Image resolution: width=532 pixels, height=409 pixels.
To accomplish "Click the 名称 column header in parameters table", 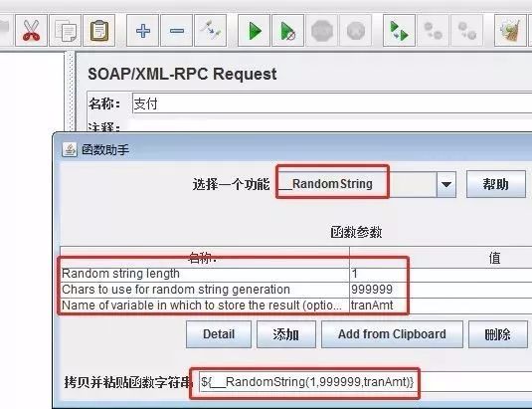I will point(205,258).
